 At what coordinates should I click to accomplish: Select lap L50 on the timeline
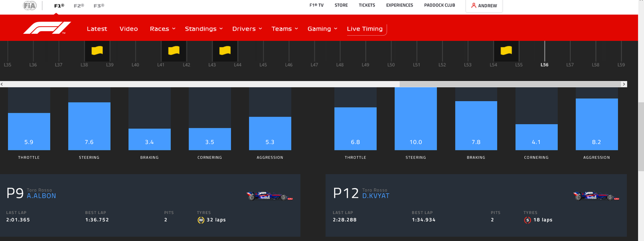tap(391, 65)
